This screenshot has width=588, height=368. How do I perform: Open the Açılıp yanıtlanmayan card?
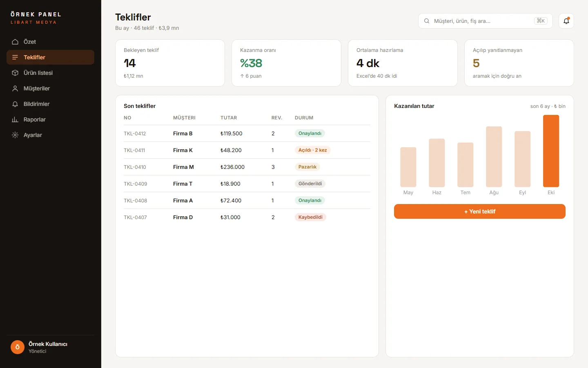(x=519, y=63)
